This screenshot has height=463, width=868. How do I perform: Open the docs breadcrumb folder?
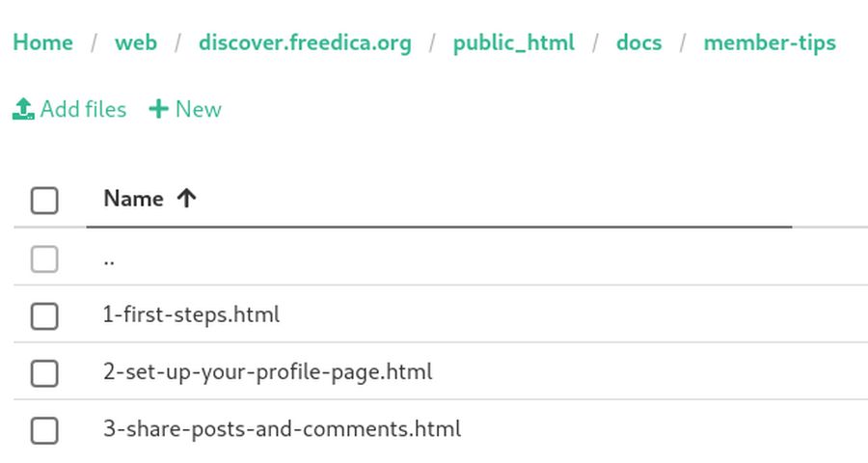click(x=639, y=43)
